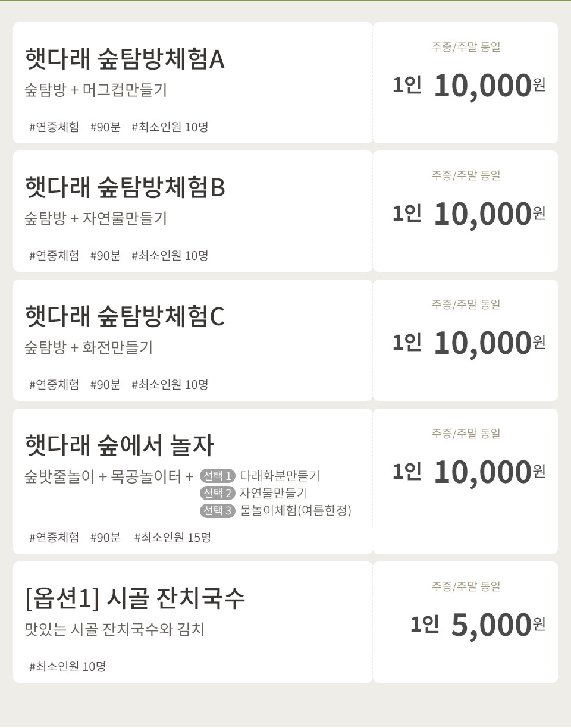Click the 10,000원 price for 숲에서 놀자
The image size is (571, 728).
point(490,472)
